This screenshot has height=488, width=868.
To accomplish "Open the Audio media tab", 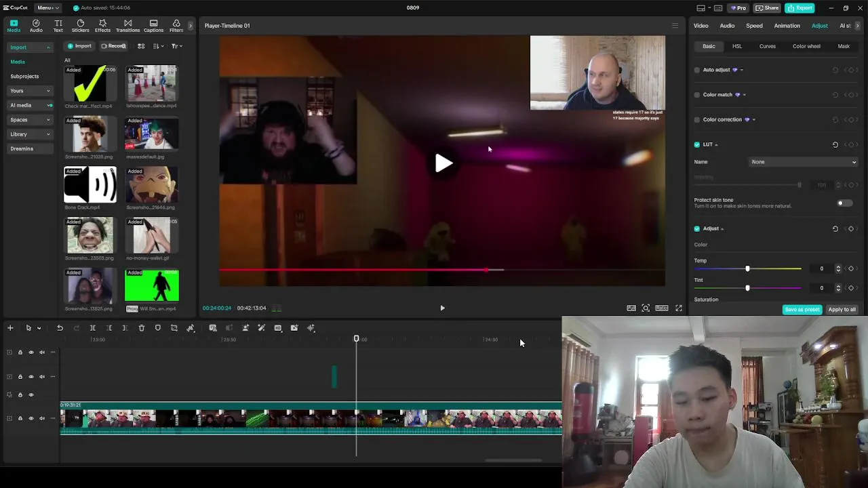I will pyautogui.click(x=36, y=26).
